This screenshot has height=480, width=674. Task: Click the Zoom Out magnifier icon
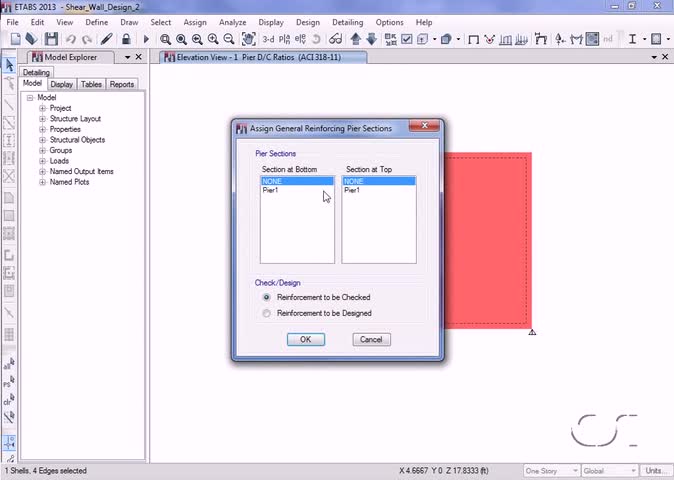229,39
